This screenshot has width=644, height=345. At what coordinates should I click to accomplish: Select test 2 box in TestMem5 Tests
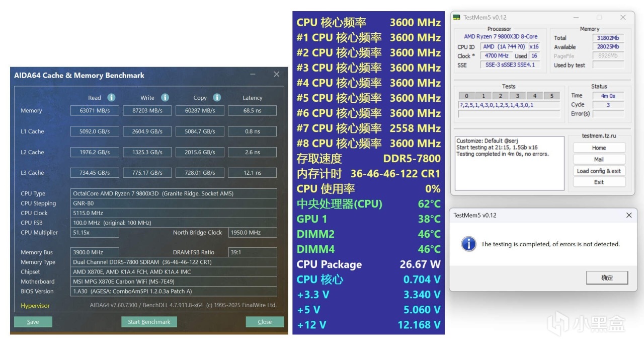[x=501, y=96]
